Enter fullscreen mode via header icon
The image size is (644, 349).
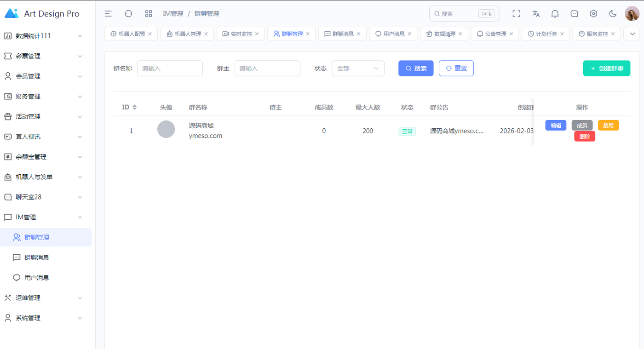516,14
